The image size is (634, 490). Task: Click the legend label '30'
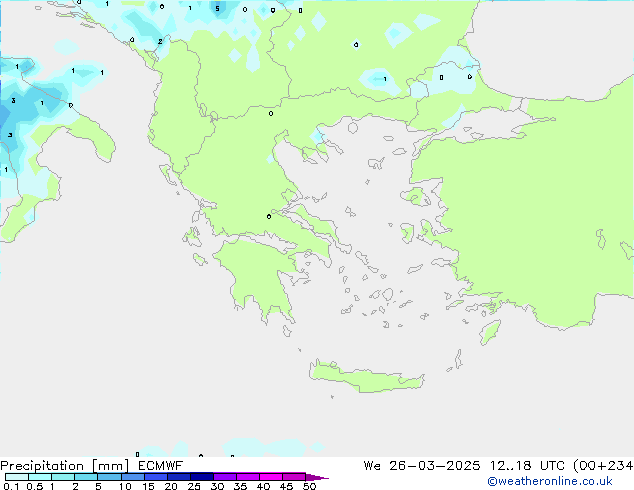tap(217, 486)
